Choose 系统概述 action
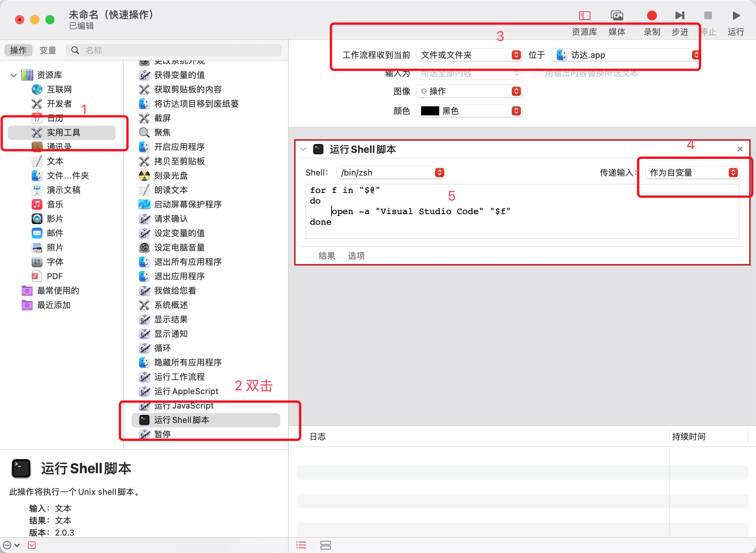Image resolution: width=756 pixels, height=553 pixels. 163,305
